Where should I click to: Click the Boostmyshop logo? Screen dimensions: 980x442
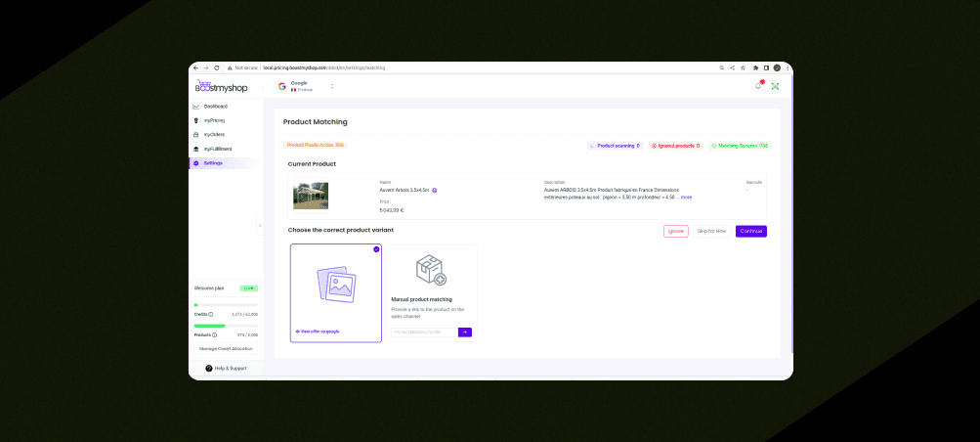221,87
